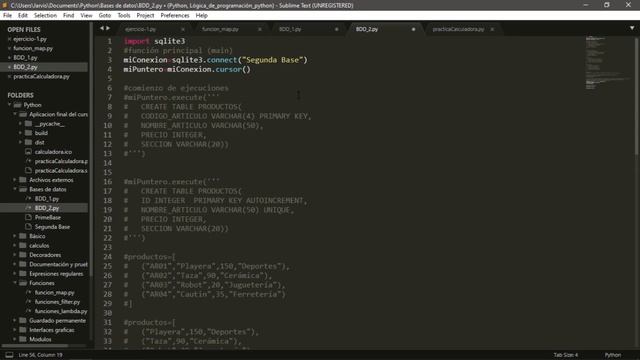Screen dimensions: 640x360
Task: Click the minimap code overview
Action: click(x=608, y=63)
